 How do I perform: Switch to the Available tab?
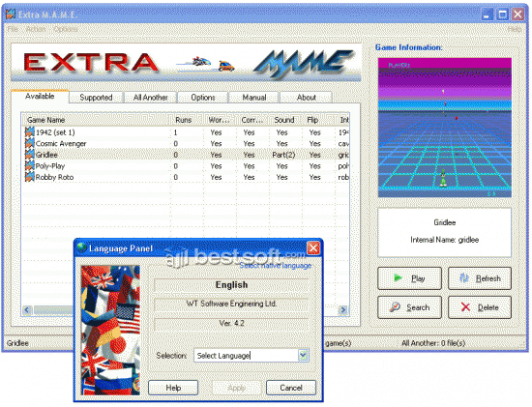pyautogui.click(x=40, y=97)
